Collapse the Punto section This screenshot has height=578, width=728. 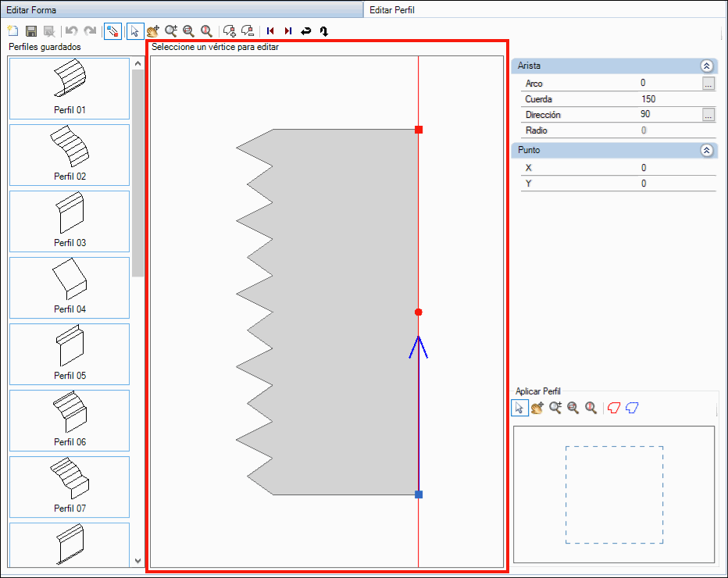click(x=707, y=151)
